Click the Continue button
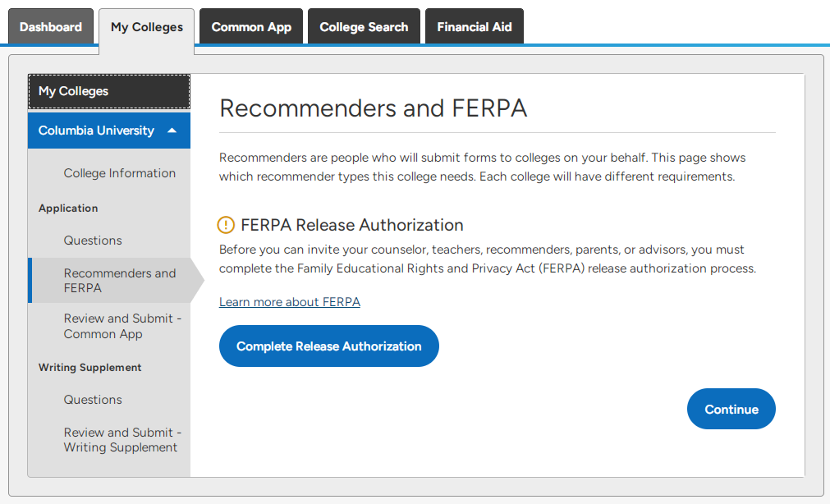830x504 pixels. 731,410
